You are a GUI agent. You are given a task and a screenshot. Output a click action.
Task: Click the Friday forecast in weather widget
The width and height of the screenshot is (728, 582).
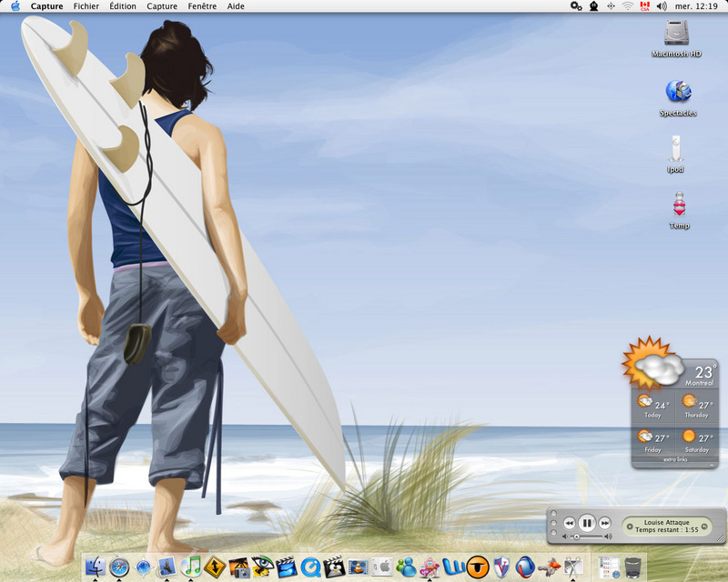coord(653,441)
